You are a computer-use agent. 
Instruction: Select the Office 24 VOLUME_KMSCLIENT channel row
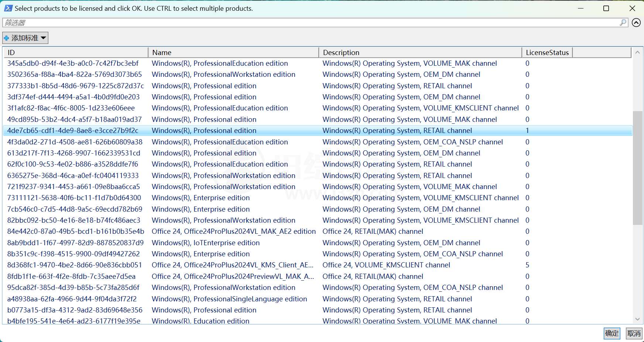click(x=386, y=265)
